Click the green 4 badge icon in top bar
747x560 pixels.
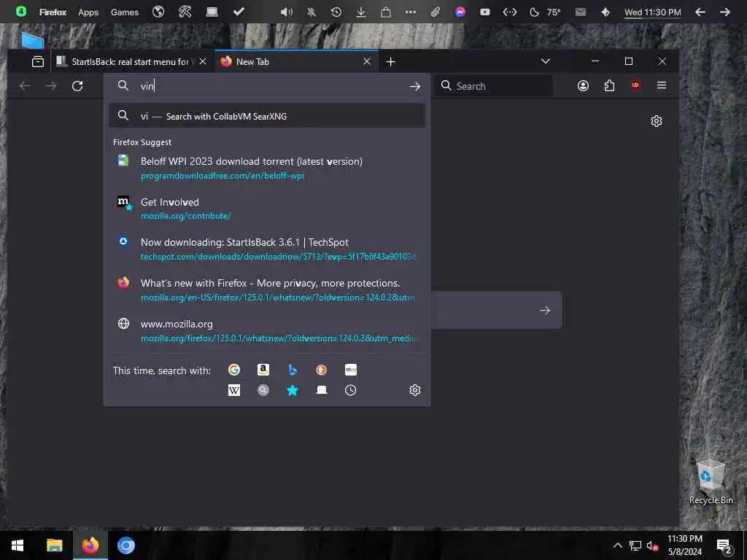(x=21, y=12)
